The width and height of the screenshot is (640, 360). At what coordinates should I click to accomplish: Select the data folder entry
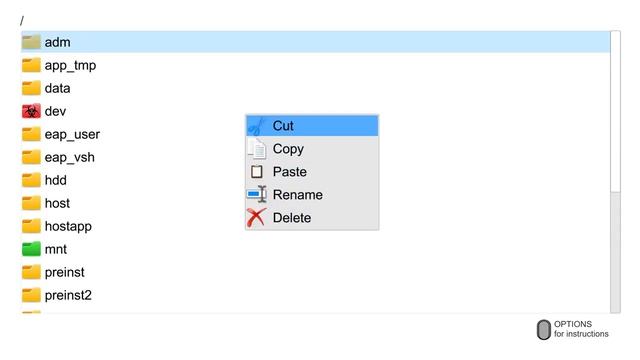point(316,88)
